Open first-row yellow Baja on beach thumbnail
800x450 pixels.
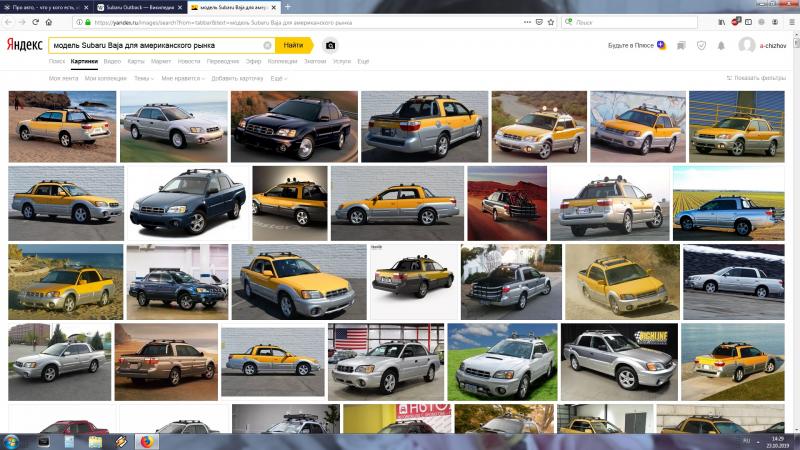(62, 127)
